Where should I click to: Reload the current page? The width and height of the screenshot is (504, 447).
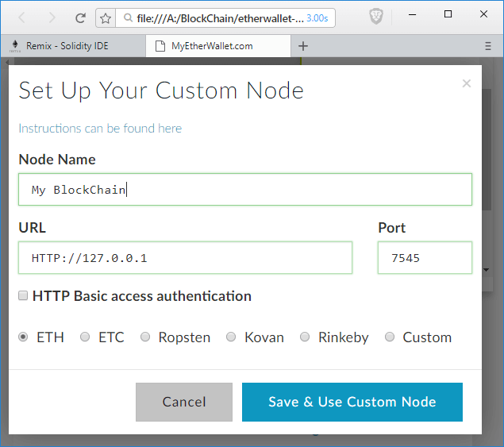[80, 17]
